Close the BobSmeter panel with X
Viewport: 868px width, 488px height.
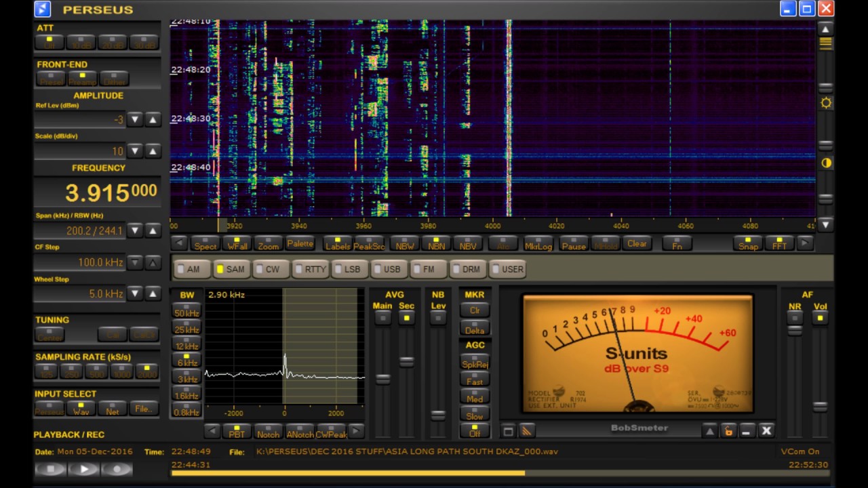766,431
